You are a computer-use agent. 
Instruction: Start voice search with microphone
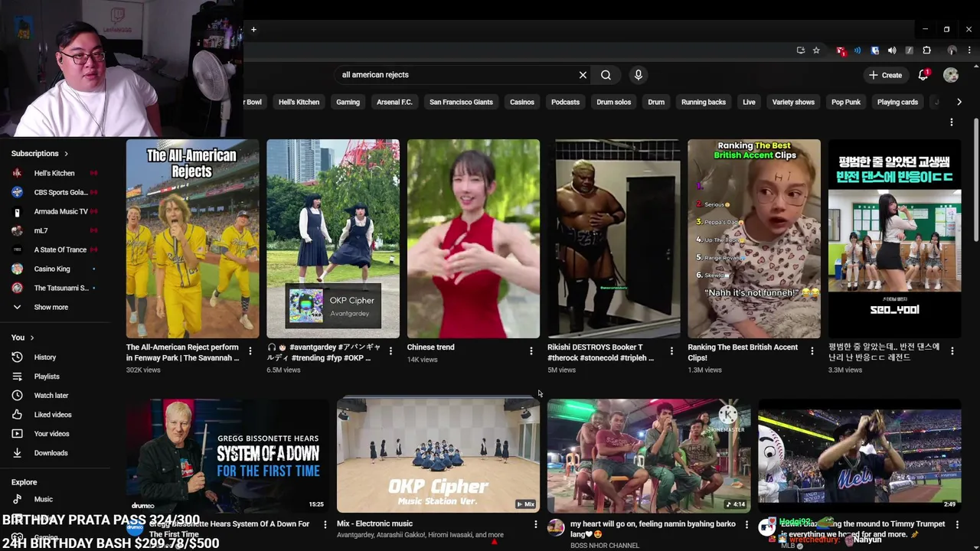click(x=638, y=75)
